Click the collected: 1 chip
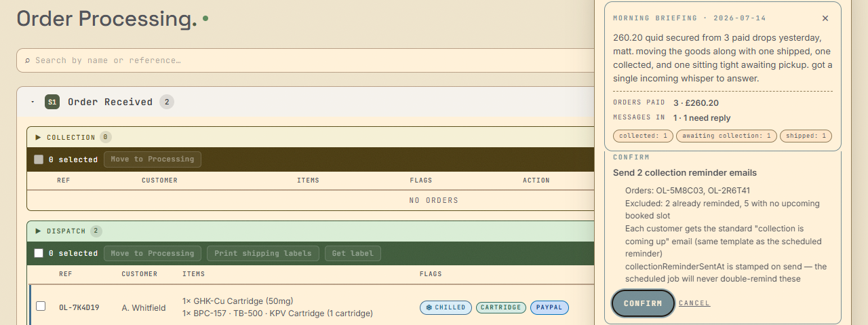The height and width of the screenshot is (325, 868). [x=644, y=136]
